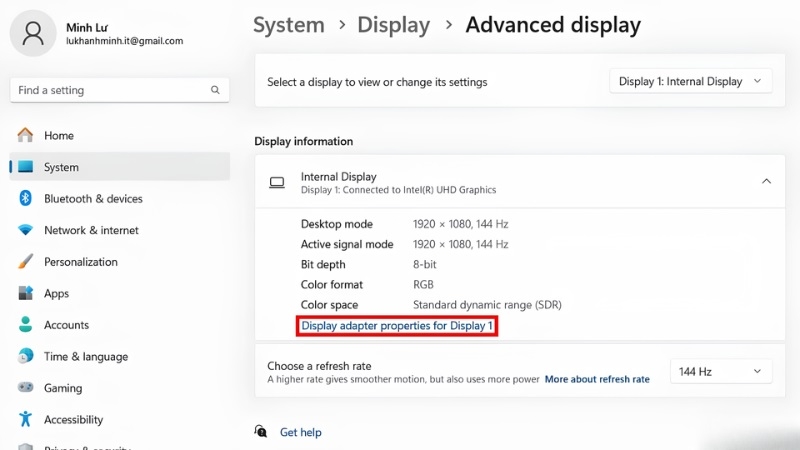Click the System breadcrumb
Screen dimensions: 800x450
tap(289, 25)
